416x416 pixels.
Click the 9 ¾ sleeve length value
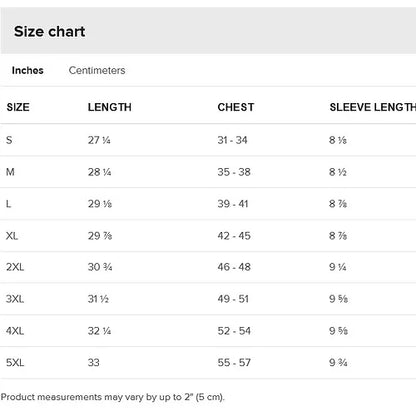338,362
